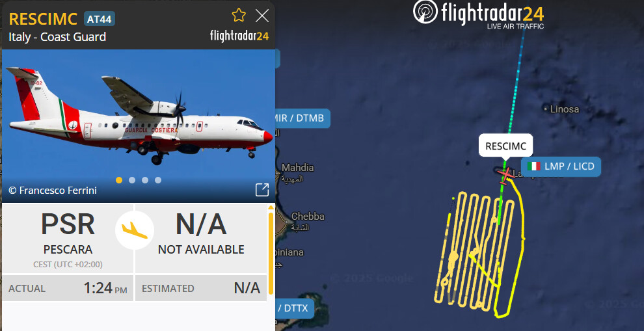
Task: Click the flightradar24 radar logo
Action: (425, 12)
